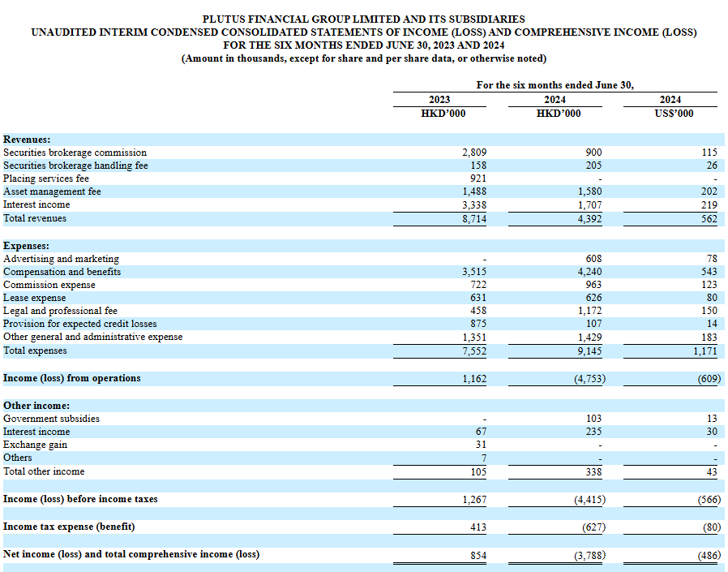Click value 1,172 for legal and professional fee
The image size is (728, 572).
[589, 311]
